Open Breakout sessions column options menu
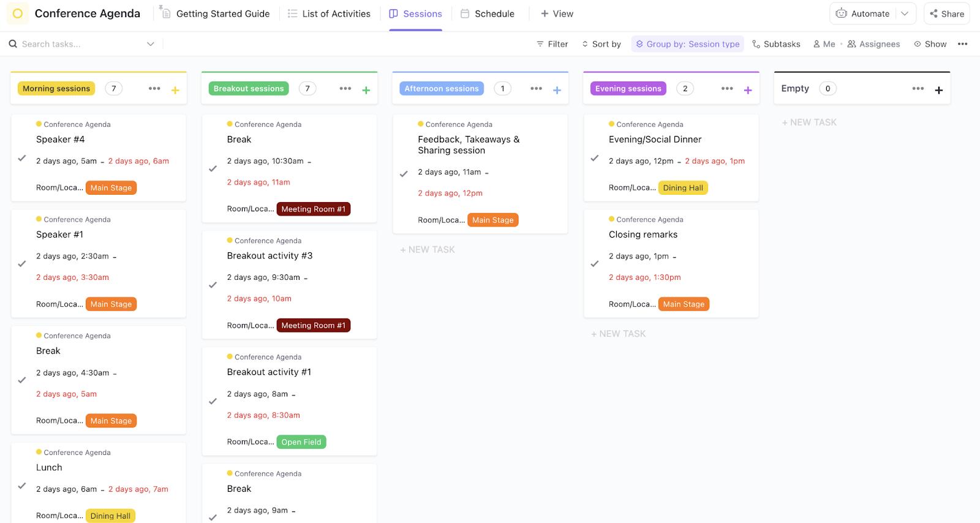This screenshot has width=980, height=523. coord(345,89)
